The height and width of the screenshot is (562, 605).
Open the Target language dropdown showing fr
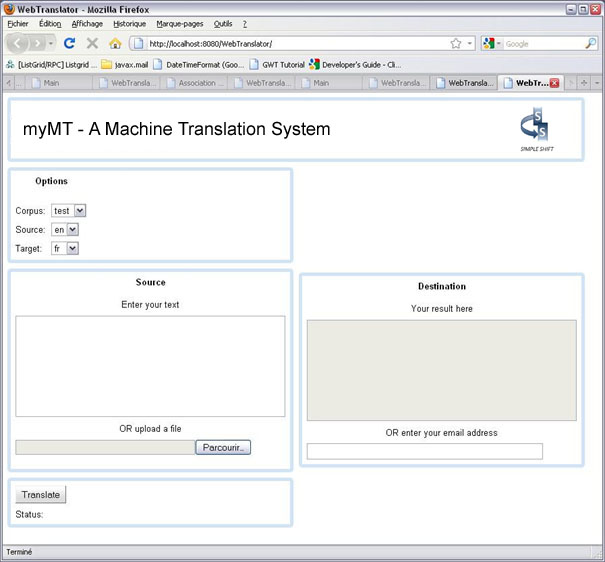(x=65, y=248)
